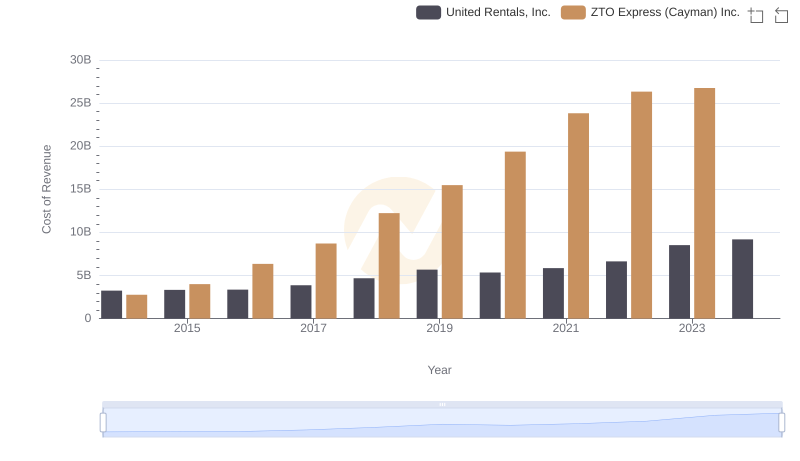Select the ZTO Express bar for 2021

579,216
